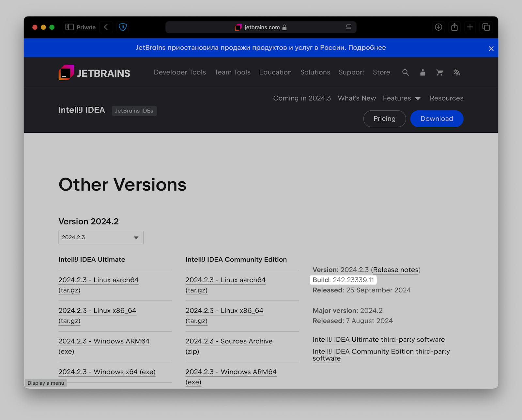522x420 pixels.
Task: Open the Solutions menu
Action: (x=315, y=72)
